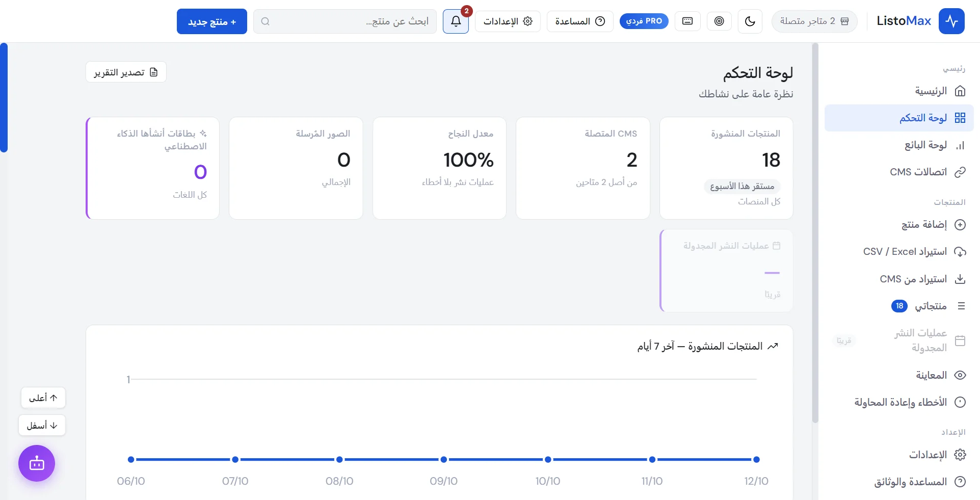This screenshot has height=500, width=980.
Task: Open المعاينة in the sidebar
Action: coord(899,375)
